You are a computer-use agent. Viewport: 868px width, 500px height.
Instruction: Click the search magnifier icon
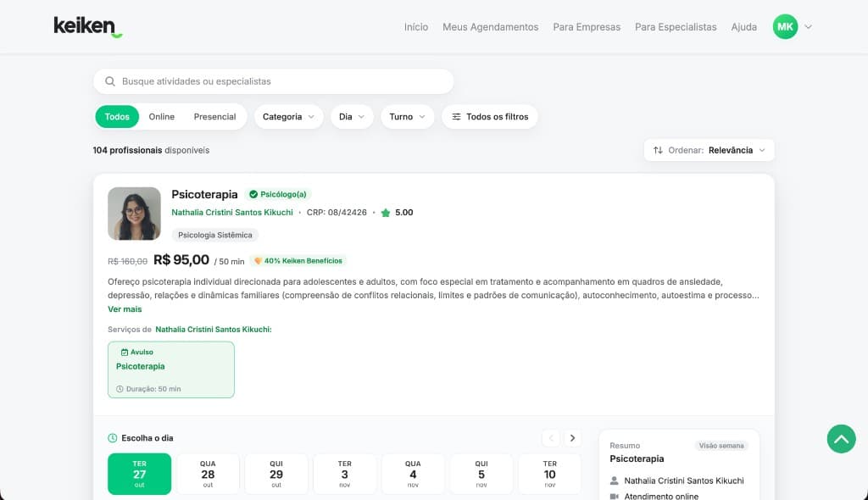[110, 81]
